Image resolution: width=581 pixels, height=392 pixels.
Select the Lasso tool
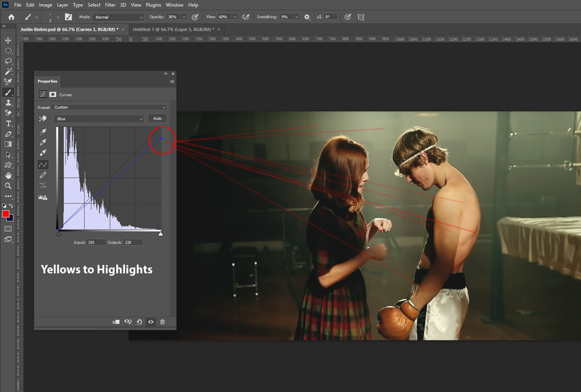point(8,61)
